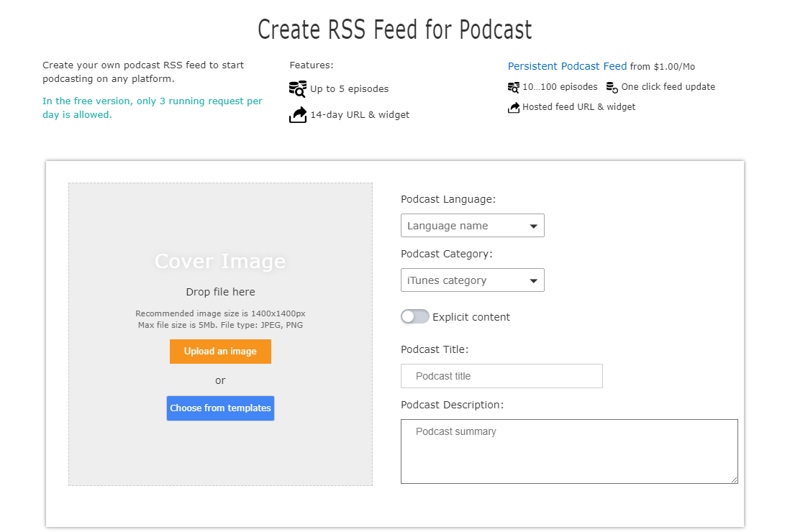The height and width of the screenshot is (532, 790).
Task: Click the 'Up to 5 episodes' text
Action: (349, 88)
